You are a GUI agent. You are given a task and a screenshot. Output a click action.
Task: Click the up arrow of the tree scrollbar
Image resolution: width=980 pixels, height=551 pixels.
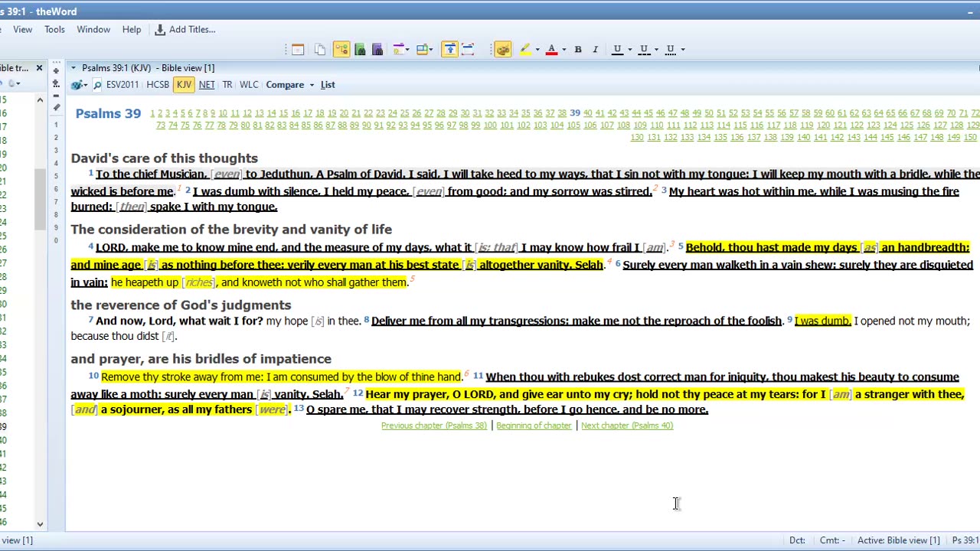click(x=40, y=99)
